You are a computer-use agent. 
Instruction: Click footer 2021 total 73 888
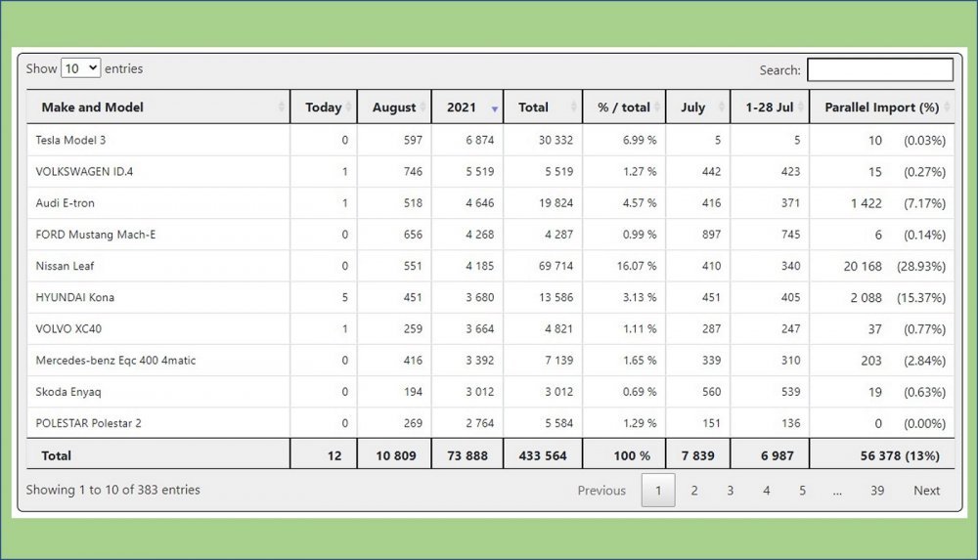[467, 455]
